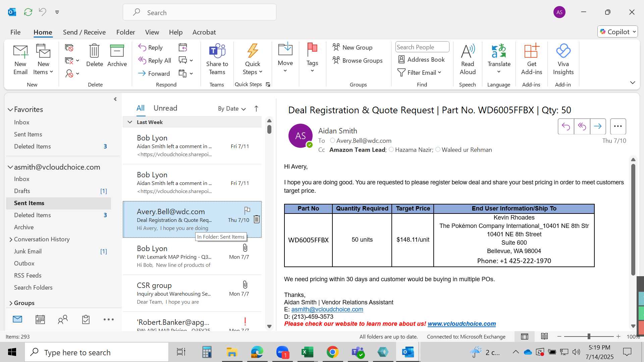
Task: Open By Date sort dropdown
Action: pyautogui.click(x=232, y=109)
